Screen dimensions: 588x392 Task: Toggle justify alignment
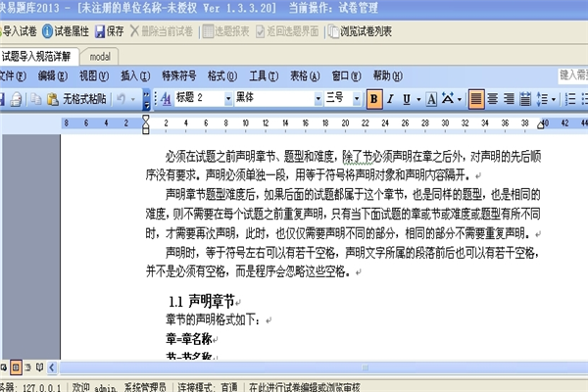[x=476, y=99]
